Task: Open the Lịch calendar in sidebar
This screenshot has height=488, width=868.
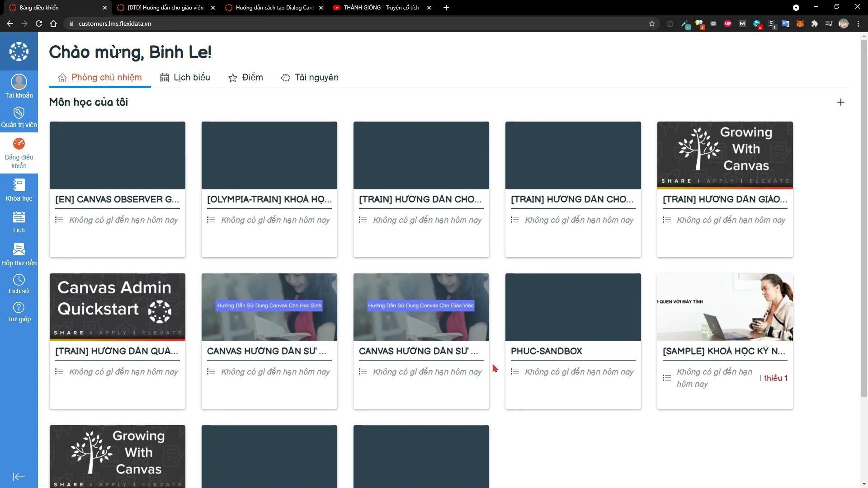Action: [x=19, y=222]
